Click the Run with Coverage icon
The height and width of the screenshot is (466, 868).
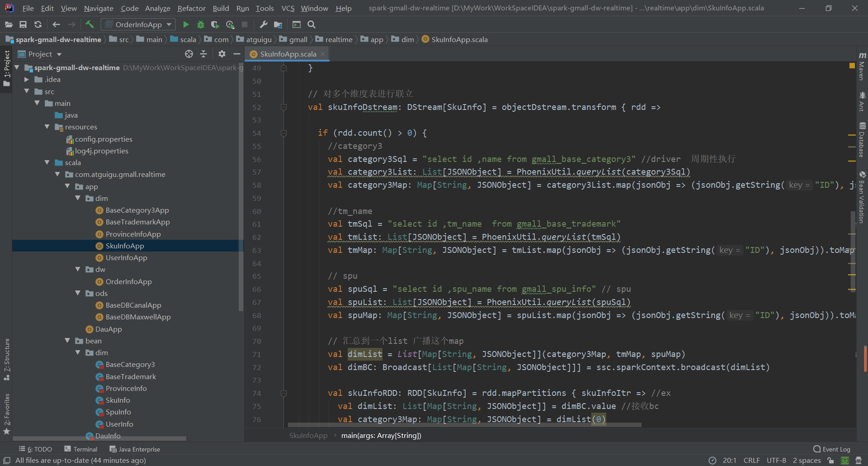[215, 24]
